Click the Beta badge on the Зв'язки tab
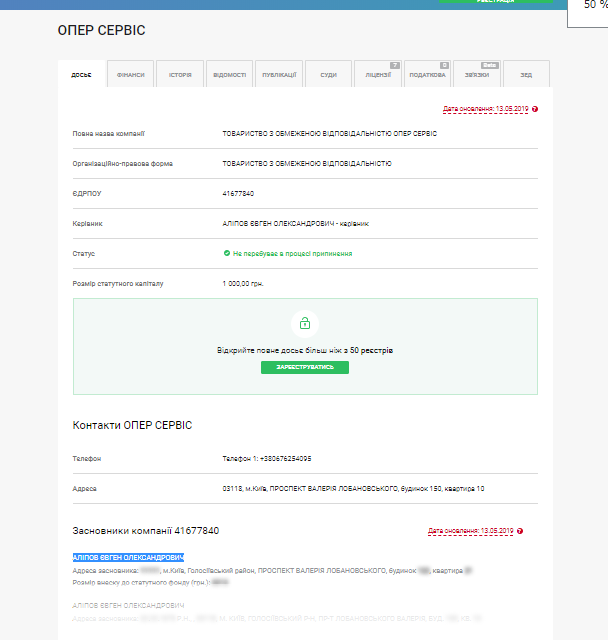Image resolution: width=608 pixels, height=640 pixels. (490, 65)
